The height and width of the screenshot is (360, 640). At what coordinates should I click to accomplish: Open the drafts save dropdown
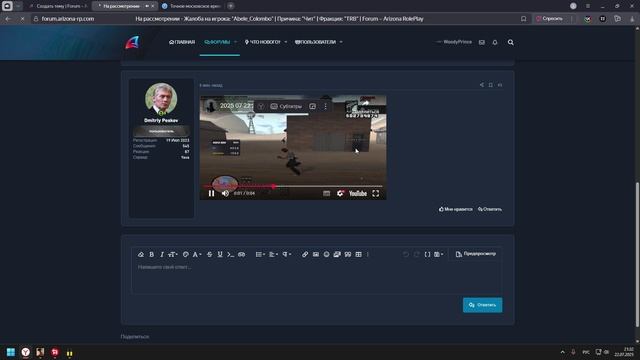(438, 254)
